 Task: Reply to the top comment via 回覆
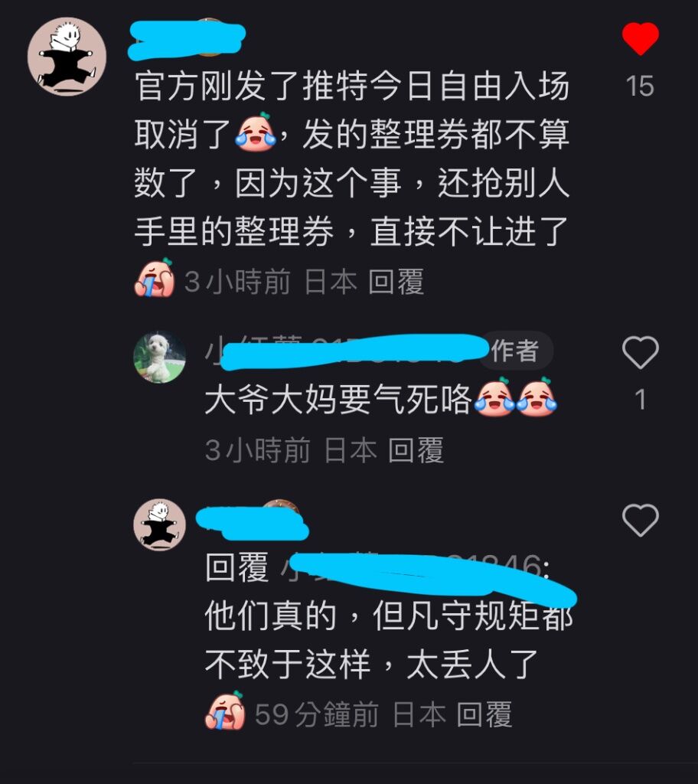(x=396, y=282)
